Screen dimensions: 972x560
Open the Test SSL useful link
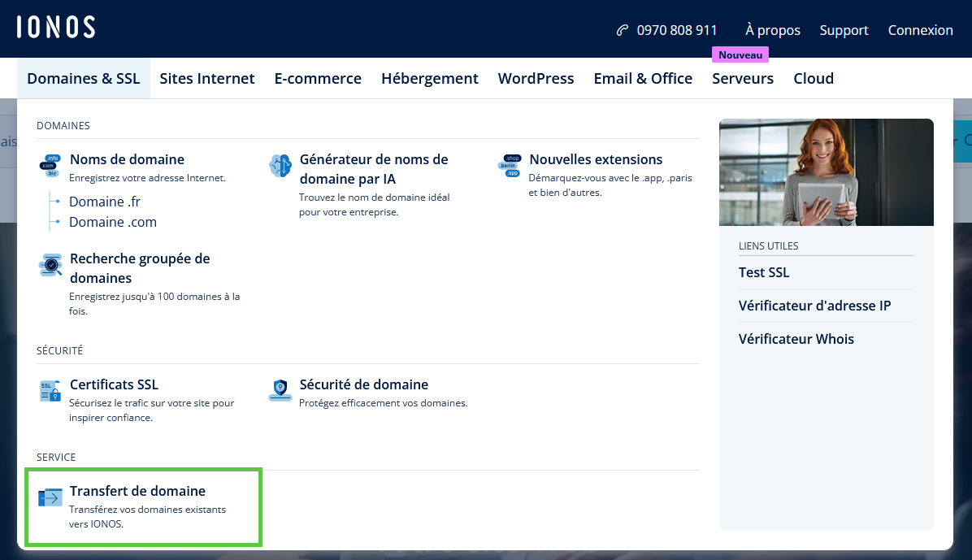pyautogui.click(x=764, y=272)
